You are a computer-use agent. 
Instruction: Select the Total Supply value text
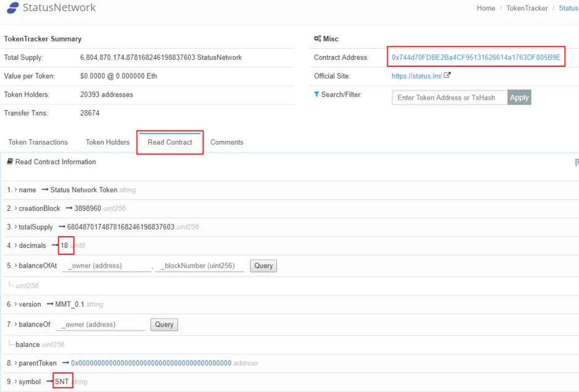161,58
